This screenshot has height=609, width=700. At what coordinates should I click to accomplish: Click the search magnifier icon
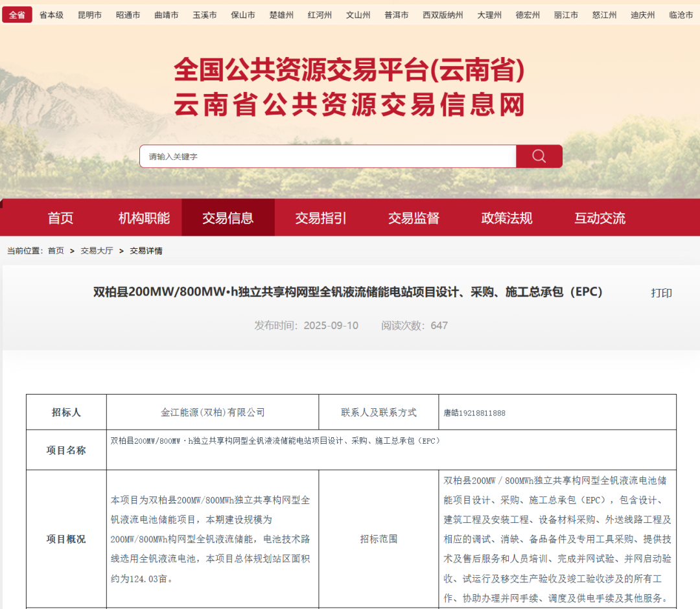[539, 156]
